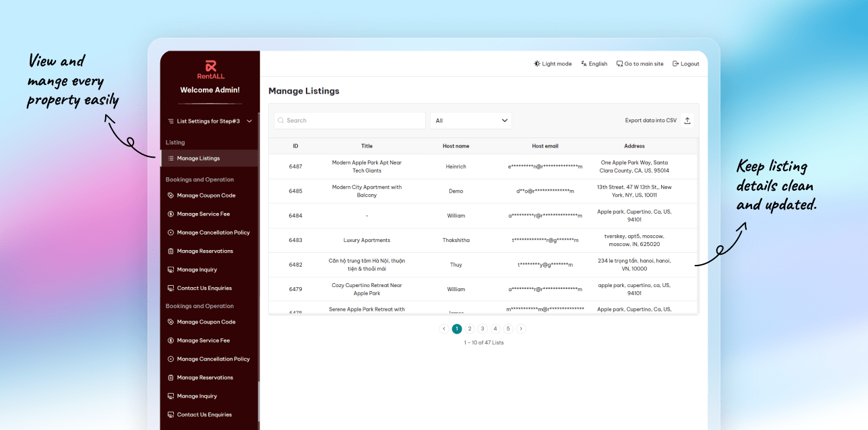Viewport: 868px width, 430px height.
Task: Click the chat icon of the upper Manage Inquiry
Action: [170, 270]
